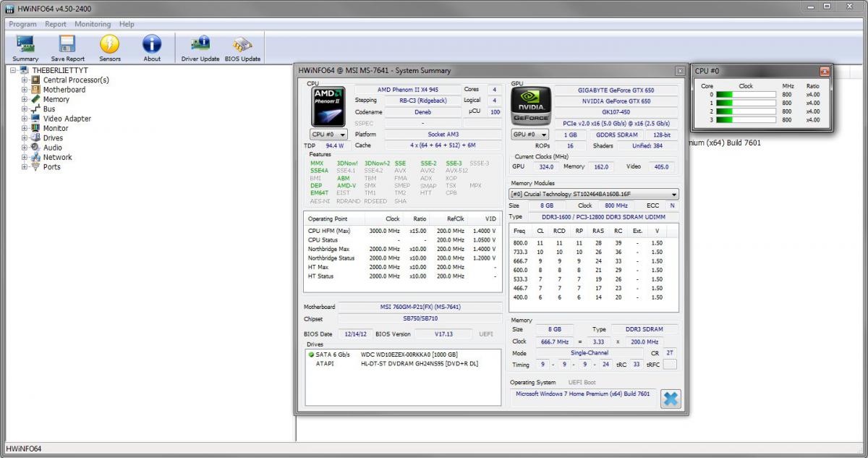Click the Network tree icon
This screenshot has height=458, width=868.
(x=36, y=157)
